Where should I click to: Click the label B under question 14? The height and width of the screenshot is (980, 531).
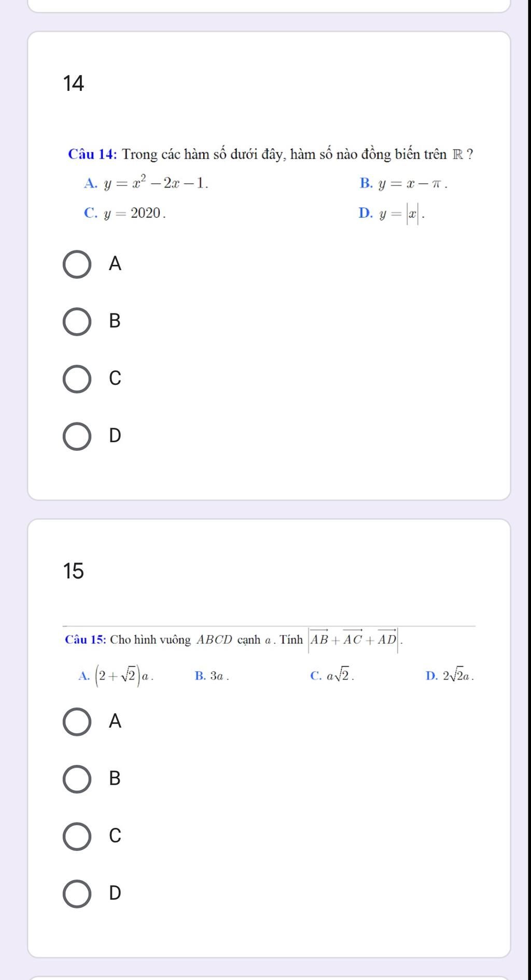point(115,321)
